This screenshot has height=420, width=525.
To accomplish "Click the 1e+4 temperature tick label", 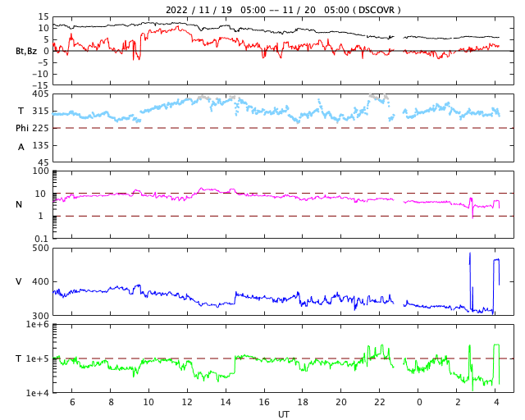I will click(38, 393).
